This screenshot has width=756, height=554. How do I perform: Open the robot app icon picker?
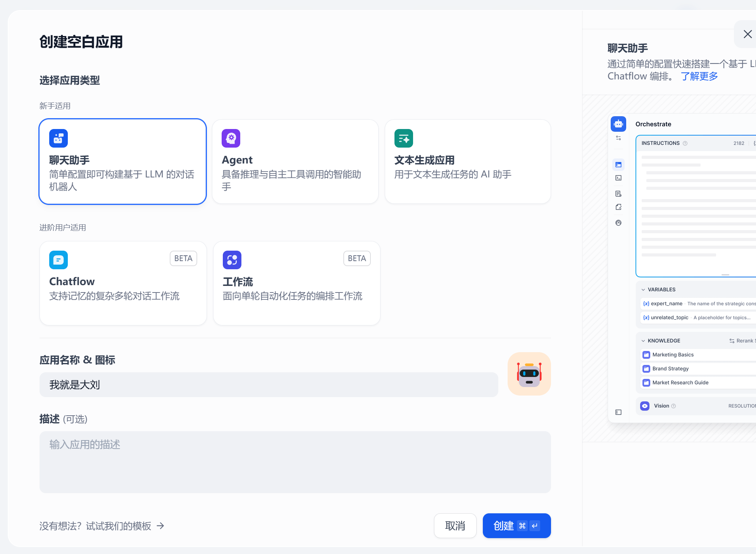pos(529,374)
